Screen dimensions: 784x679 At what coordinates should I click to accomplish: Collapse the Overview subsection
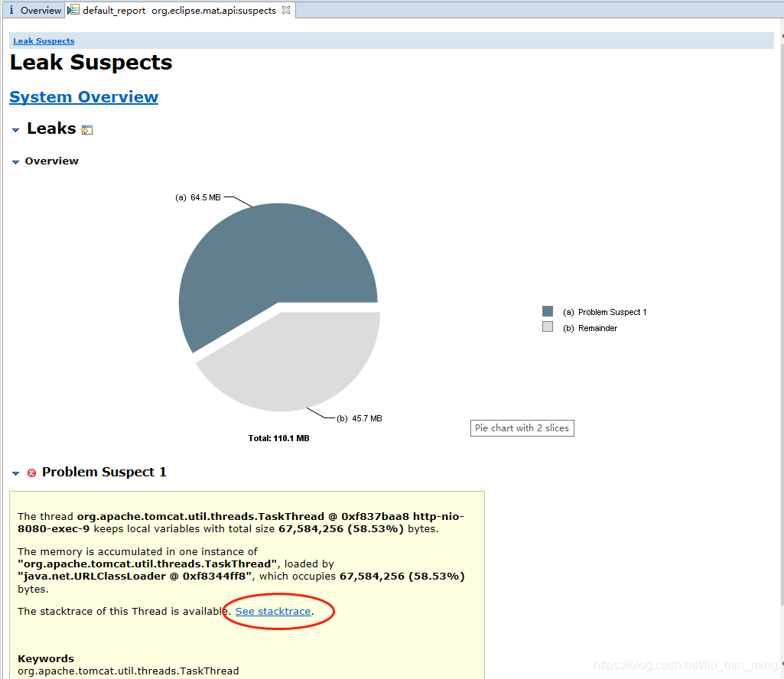click(x=15, y=162)
